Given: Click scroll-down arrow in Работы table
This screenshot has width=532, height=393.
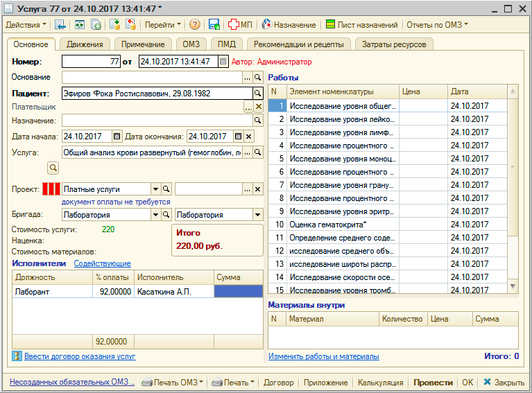Looking at the screenshot, I should [513, 286].
